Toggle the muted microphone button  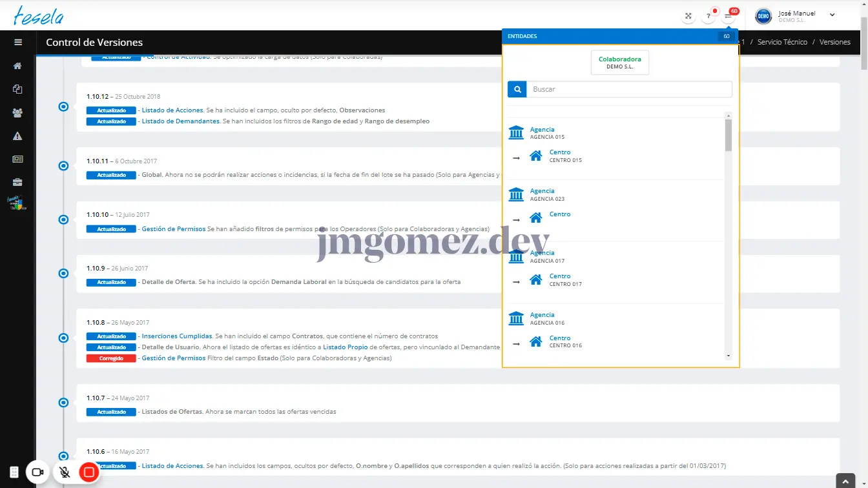65,473
